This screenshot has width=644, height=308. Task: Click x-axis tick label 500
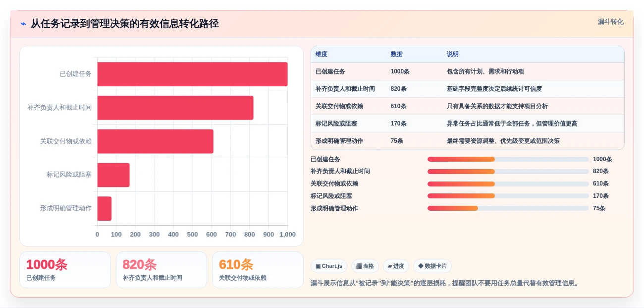(192, 235)
